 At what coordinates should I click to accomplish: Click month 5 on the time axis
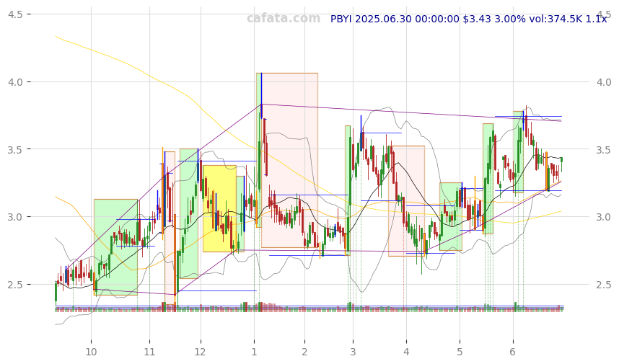tap(460, 352)
